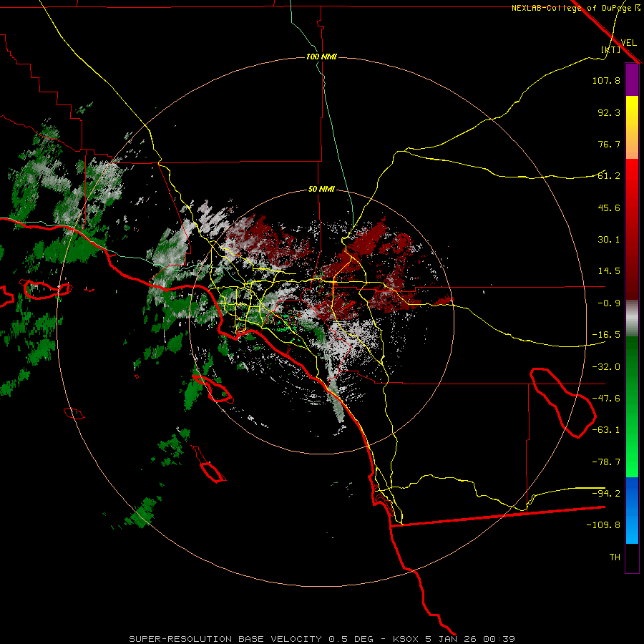Click the 107.8 legend value
Screen dimensions: 644x644
(x=606, y=80)
